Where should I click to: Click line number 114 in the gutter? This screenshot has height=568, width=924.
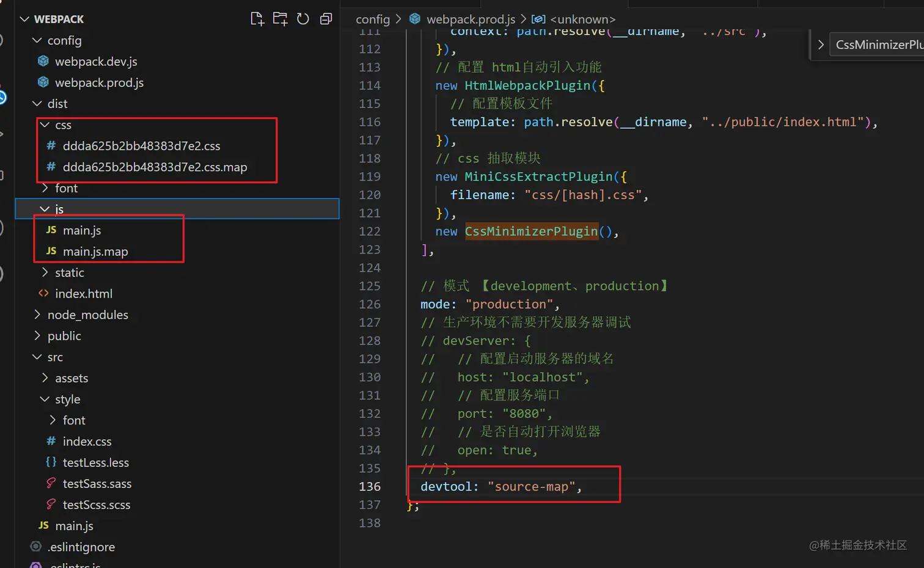[x=370, y=85]
